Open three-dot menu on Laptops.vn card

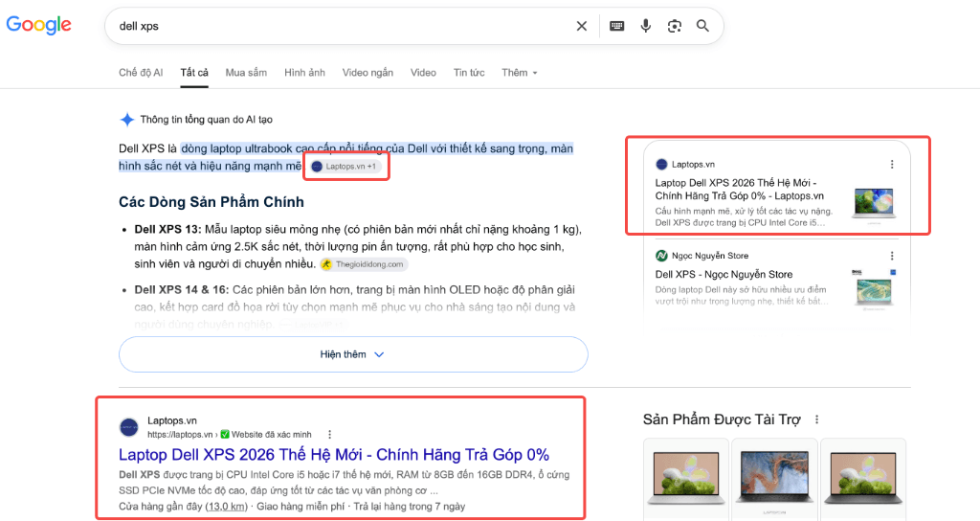pyautogui.click(x=892, y=164)
